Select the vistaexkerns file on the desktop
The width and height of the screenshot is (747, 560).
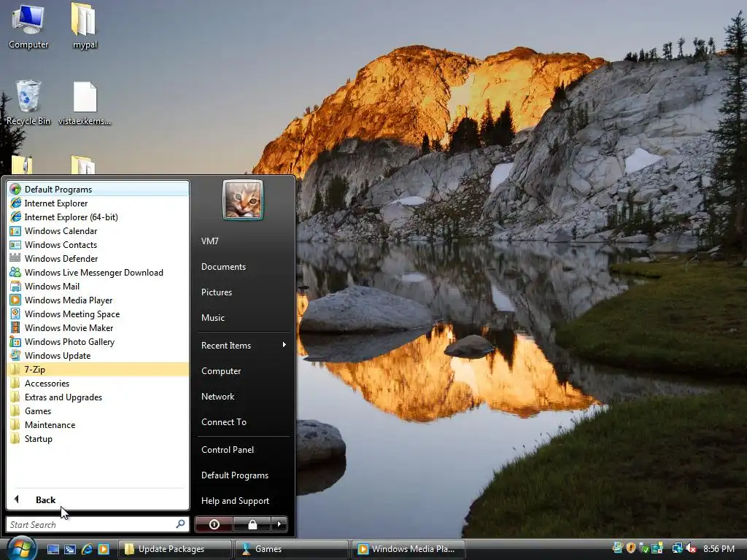[85, 104]
